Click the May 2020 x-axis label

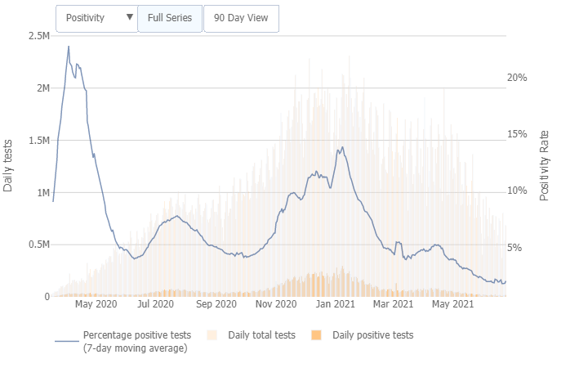(x=96, y=304)
